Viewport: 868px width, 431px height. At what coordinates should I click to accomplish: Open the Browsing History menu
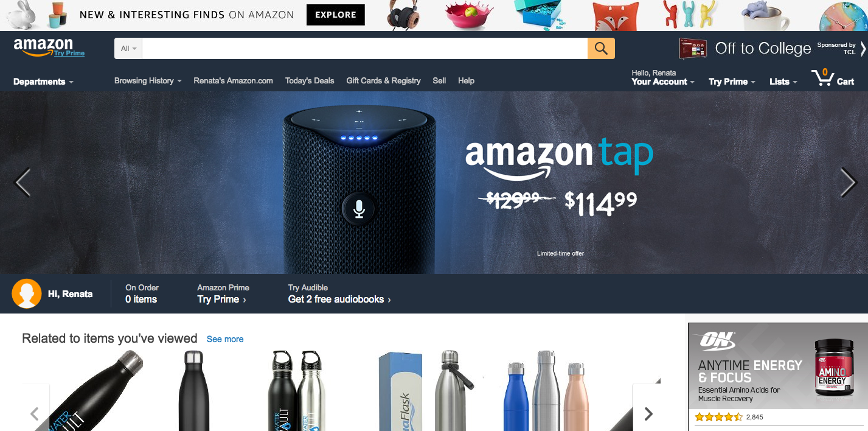[x=148, y=80]
